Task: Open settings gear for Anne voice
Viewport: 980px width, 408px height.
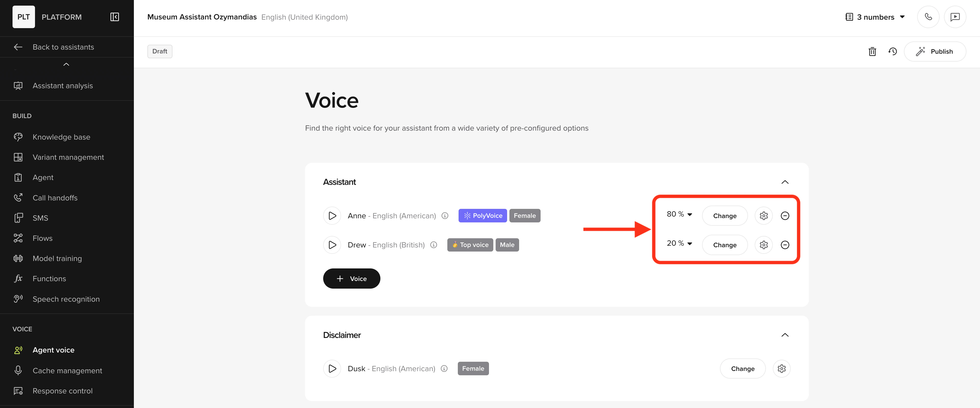Action: pos(763,216)
